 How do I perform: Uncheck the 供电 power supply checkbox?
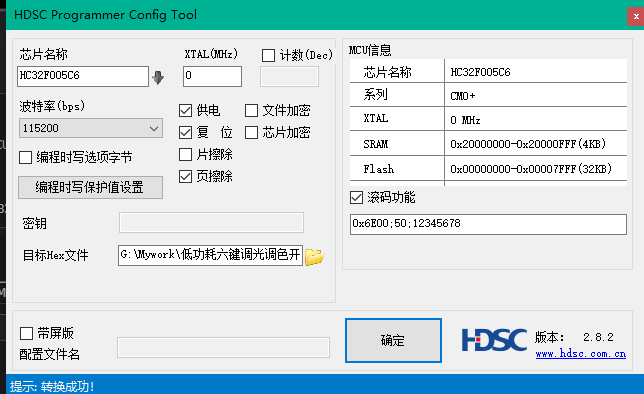click(185, 110)
